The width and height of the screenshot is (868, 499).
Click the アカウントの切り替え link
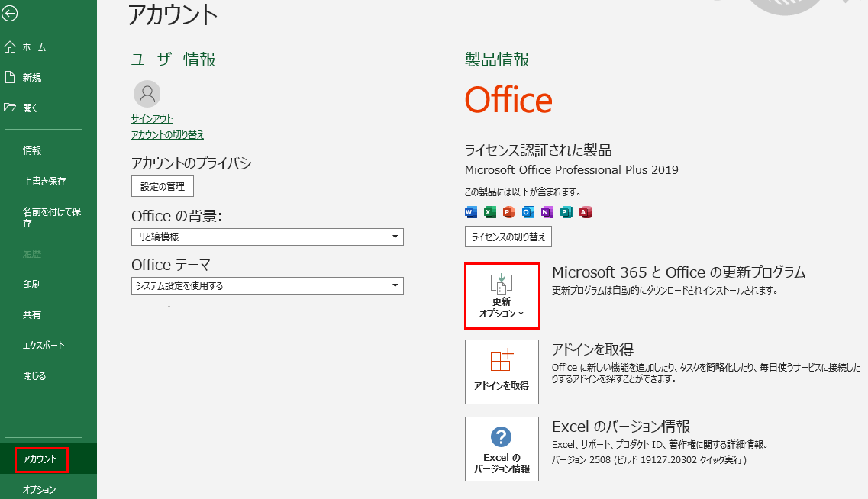point(167,135)
